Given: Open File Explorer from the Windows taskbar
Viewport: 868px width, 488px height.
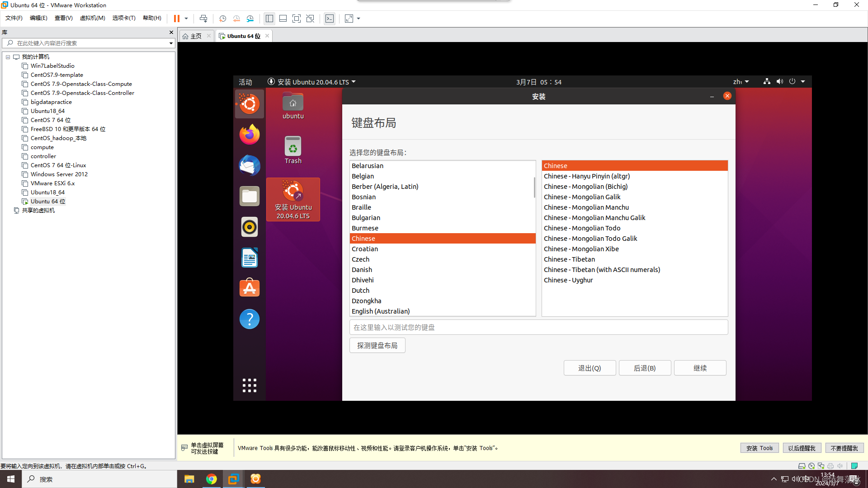Looking at the screenshot, I should (189, 479).
